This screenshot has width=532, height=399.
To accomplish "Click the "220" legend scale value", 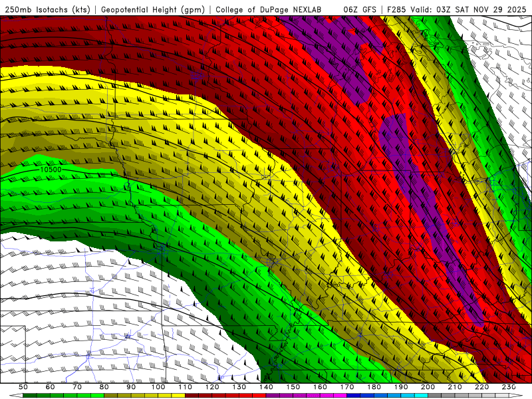I will (481, 387).
